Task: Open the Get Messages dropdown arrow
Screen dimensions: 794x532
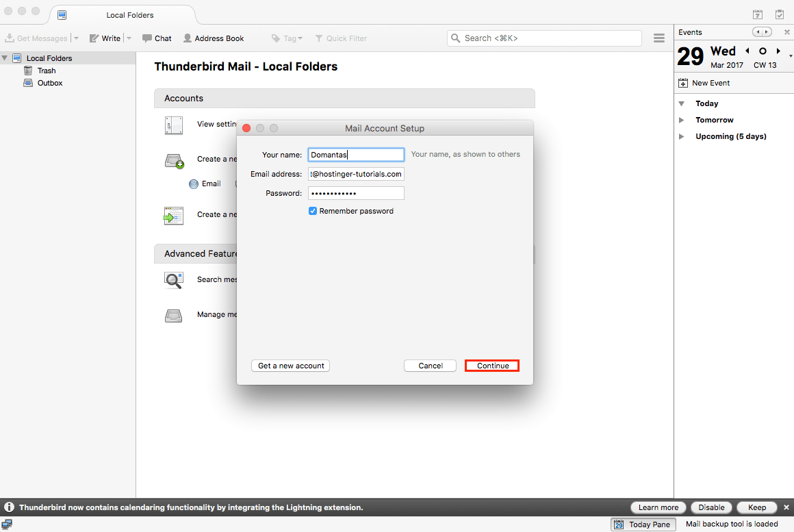Action: click(x=77, y=38)
